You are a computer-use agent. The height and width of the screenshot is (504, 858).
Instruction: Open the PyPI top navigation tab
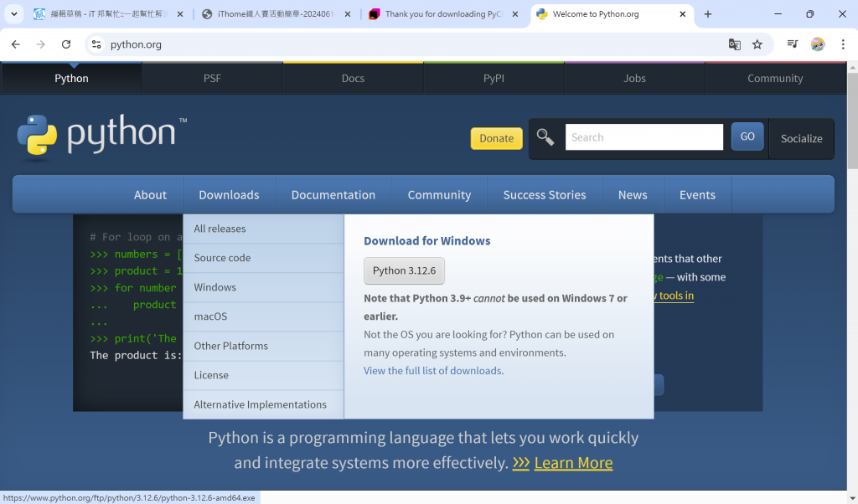tap(494, 78)
